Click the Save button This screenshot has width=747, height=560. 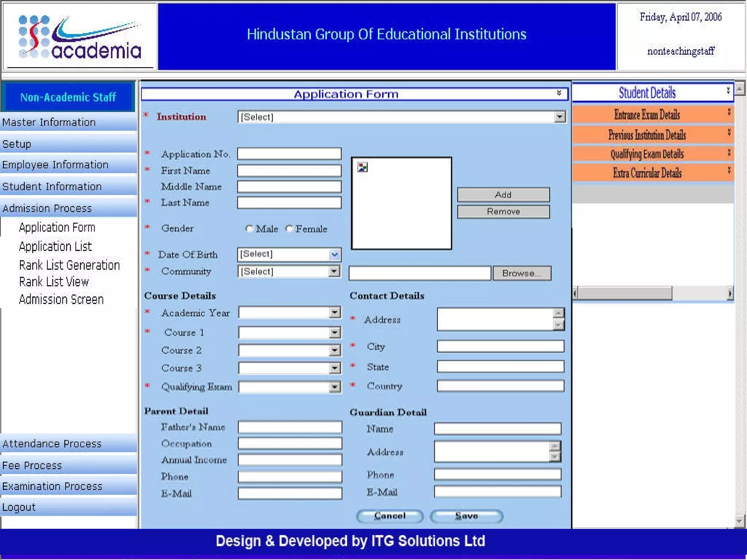click(466, 516)
